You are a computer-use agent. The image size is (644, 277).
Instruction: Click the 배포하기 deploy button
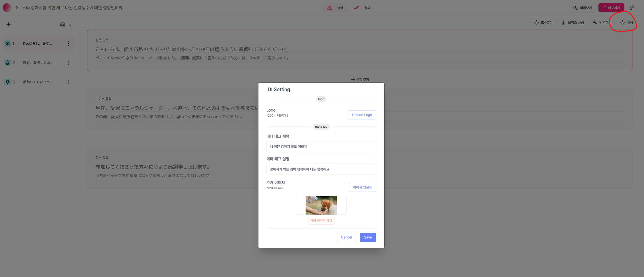611,8
